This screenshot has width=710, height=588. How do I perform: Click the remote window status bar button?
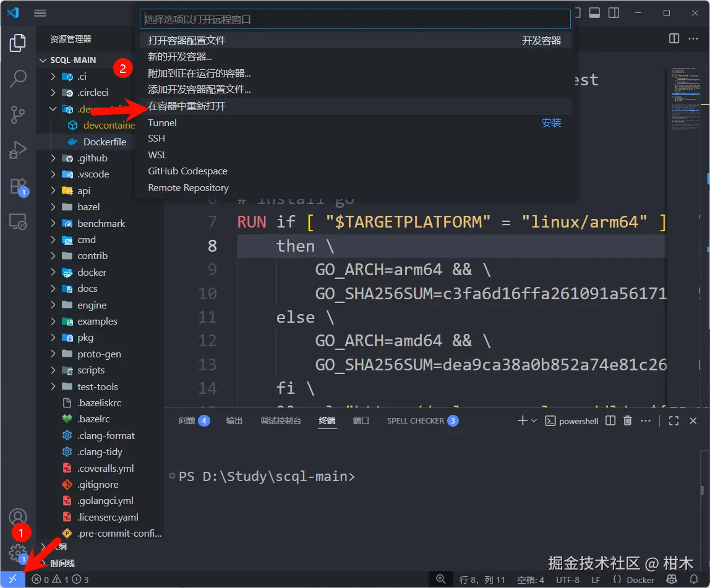click(12, 579)
